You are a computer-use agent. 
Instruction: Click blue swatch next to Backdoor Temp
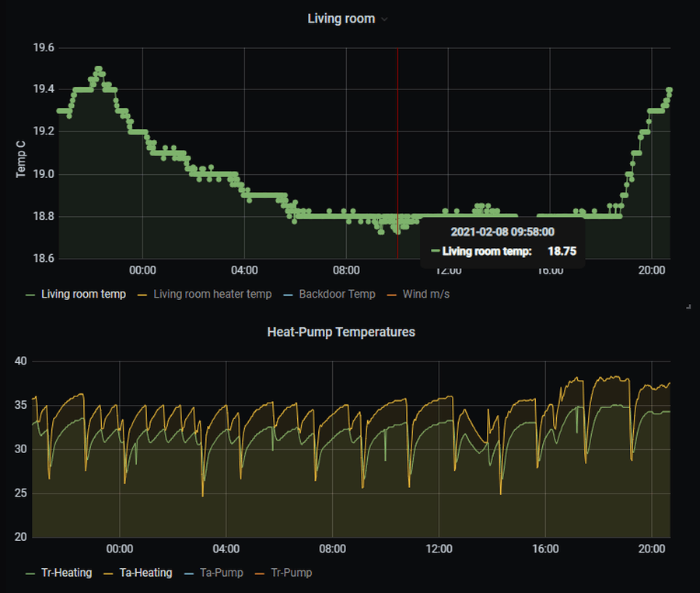[288, 295]
